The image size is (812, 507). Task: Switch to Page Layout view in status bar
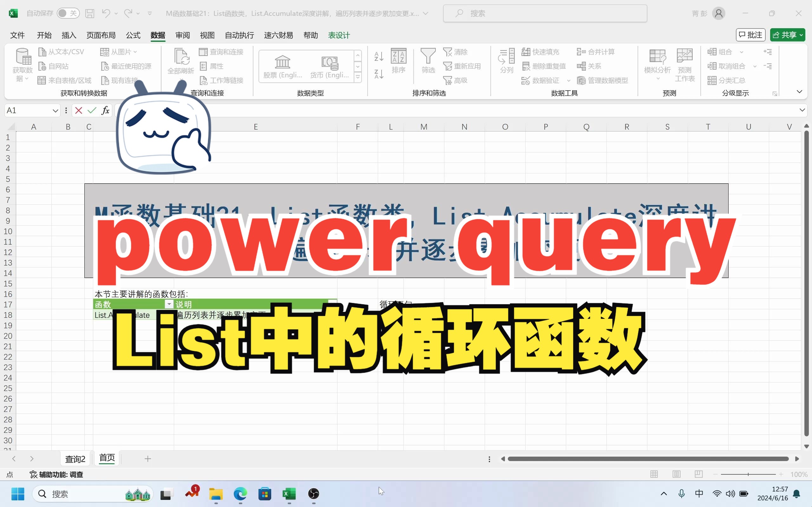click(677, 474)
